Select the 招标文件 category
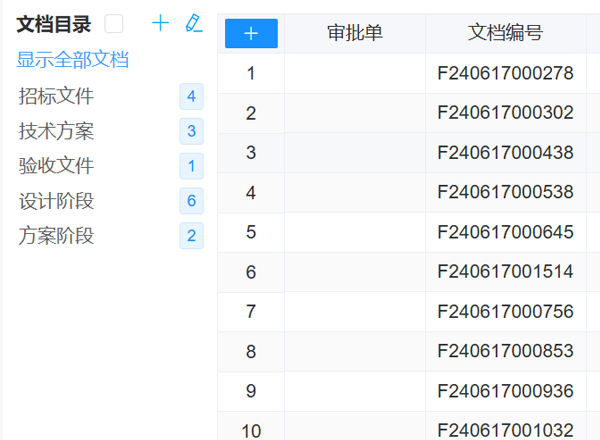This screenshot has height=440, width=600. (56, 97)
